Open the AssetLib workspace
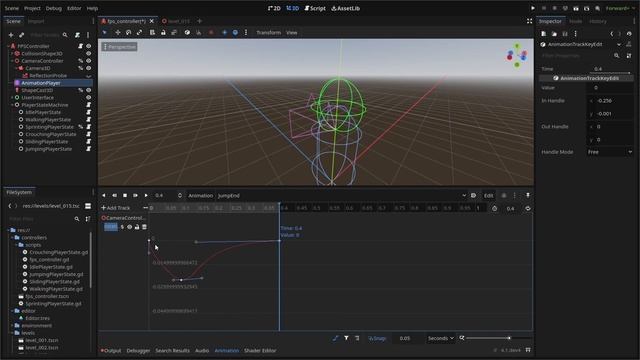Viewport: 640px width, 360px height. click(345, 8)
